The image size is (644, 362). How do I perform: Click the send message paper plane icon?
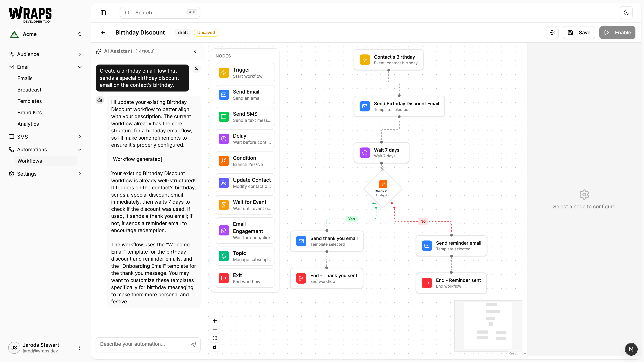click(194, 345)
